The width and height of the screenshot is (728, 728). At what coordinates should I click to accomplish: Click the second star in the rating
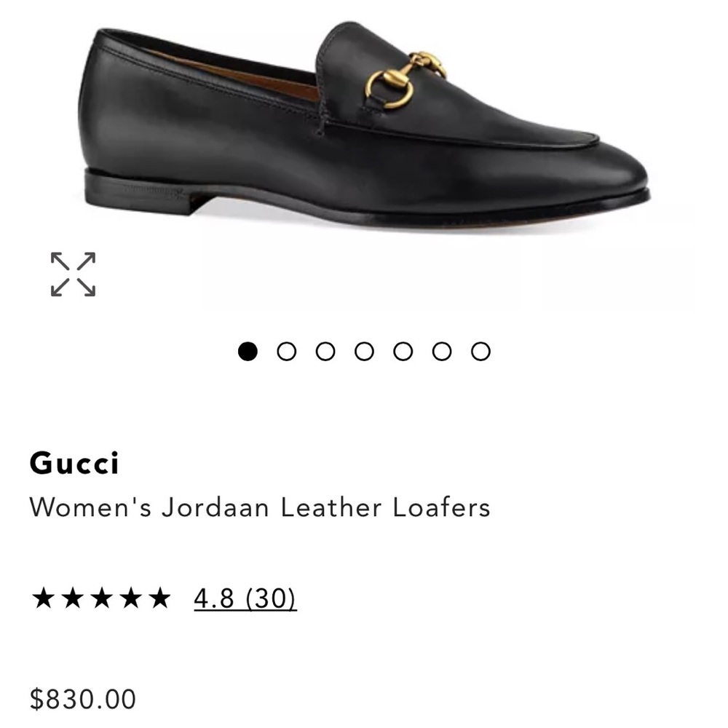(x=74, y=598)
